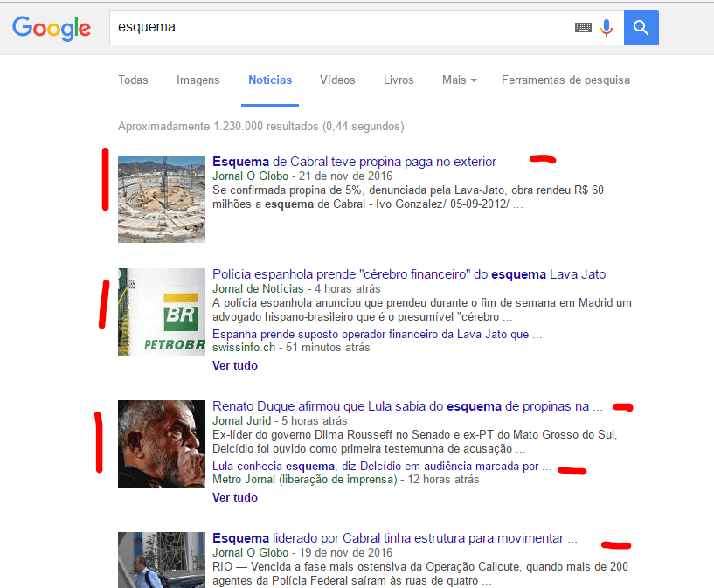
Task: Click the blue search magnifier button
Action: point(641,28)
